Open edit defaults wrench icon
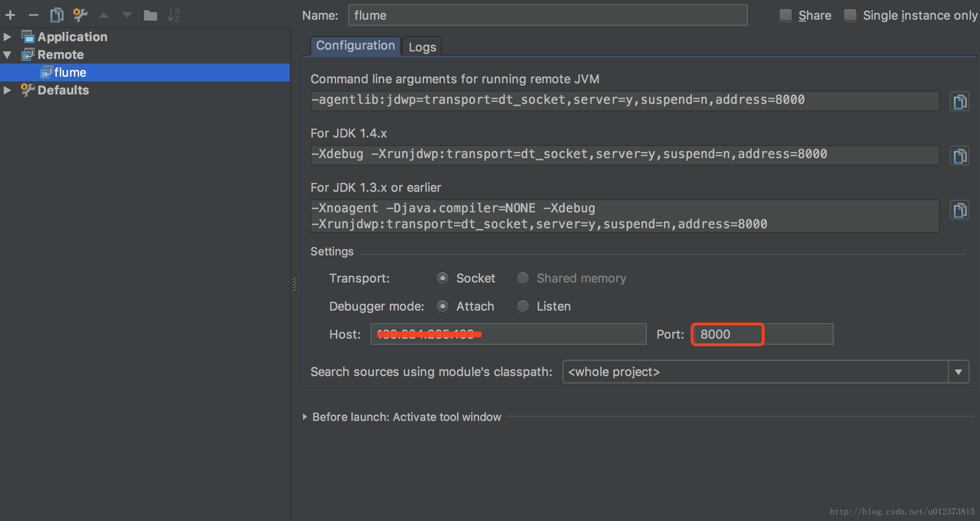980x521 pixels. click(x=80, y=15)
